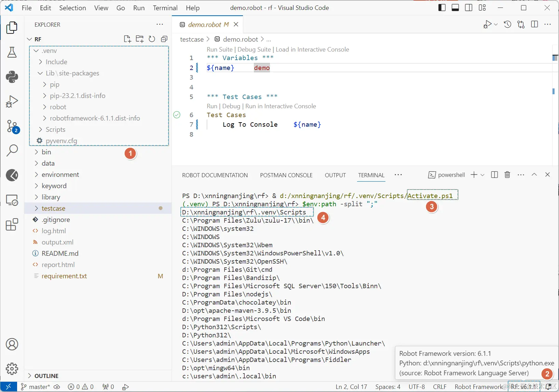Open changes compare icon in editor toolbar

click(x=521, y=24)
